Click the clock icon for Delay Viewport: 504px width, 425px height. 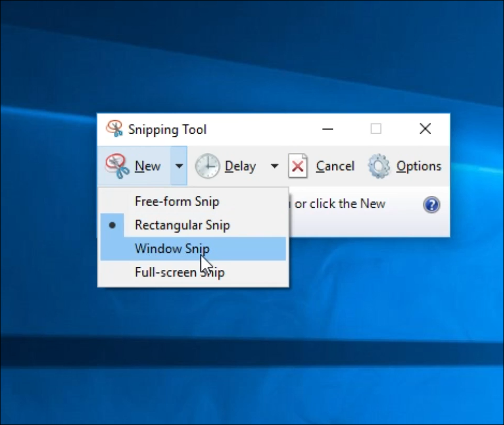click(x=207, y=166)
